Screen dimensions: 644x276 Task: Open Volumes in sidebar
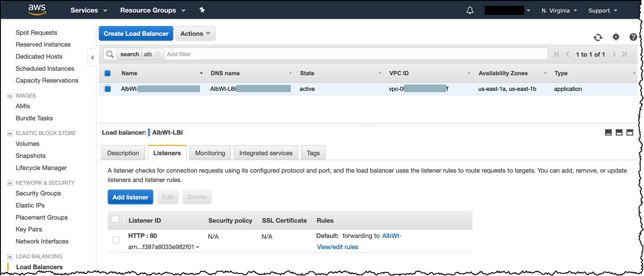pyautogui.click(x=27, y=144)
